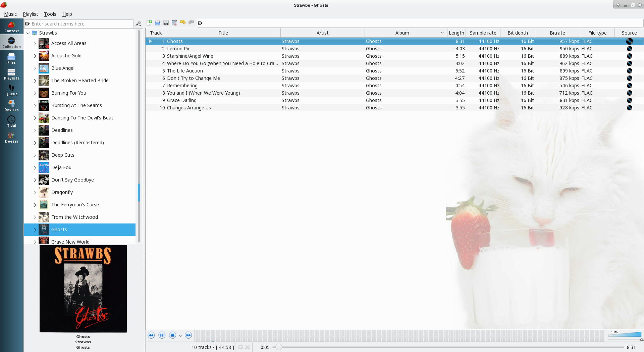Open the Music menu

pyautogui.click(x=10, y=14)
